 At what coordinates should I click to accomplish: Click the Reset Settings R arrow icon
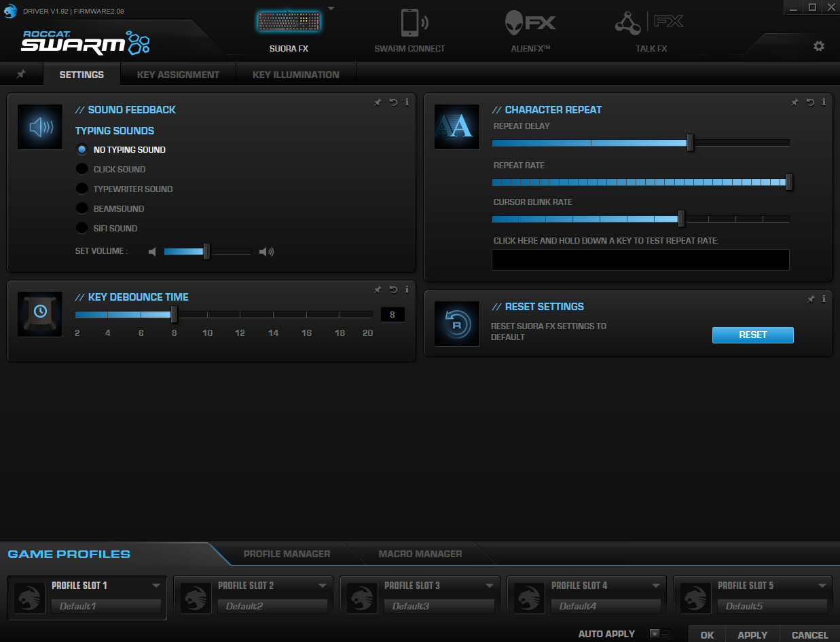(x=457, y=324)
